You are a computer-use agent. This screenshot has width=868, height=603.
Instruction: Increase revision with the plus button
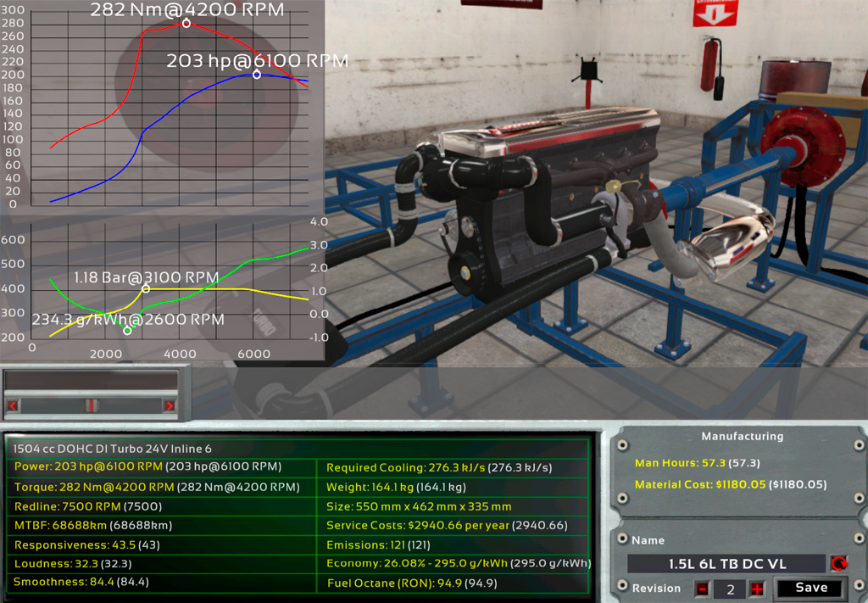pos(757,589)
